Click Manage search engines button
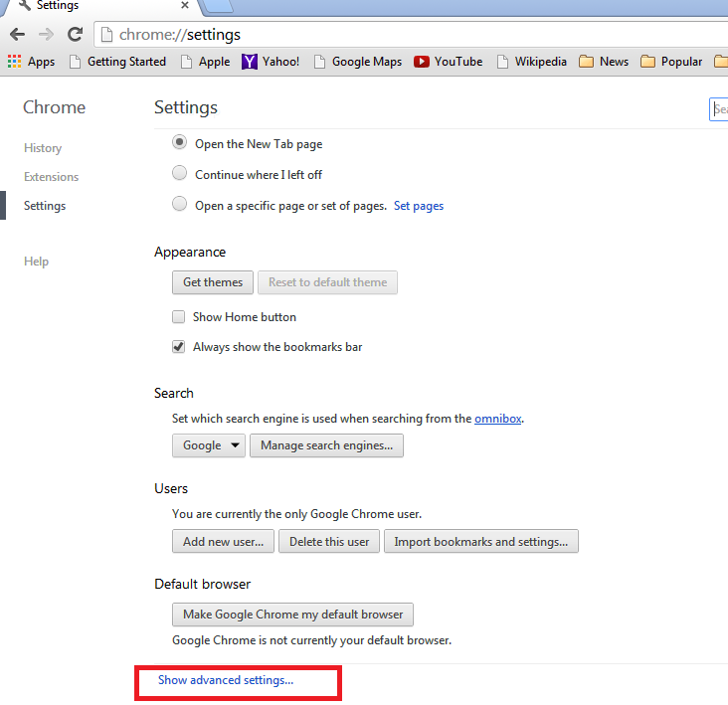 tap(327, 445)
